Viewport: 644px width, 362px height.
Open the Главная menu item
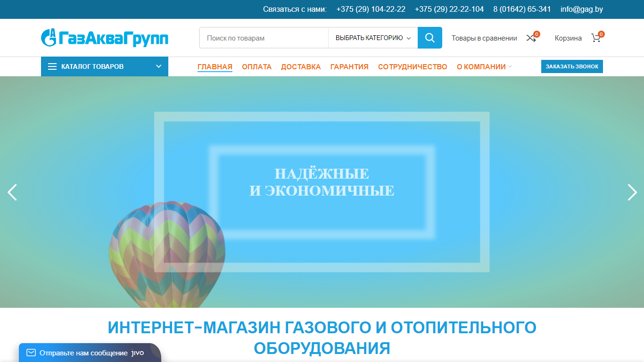[x=215, y=67]
